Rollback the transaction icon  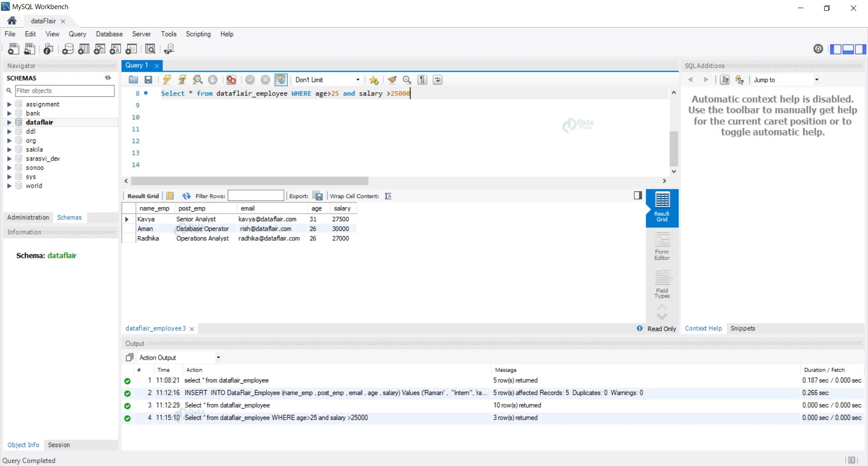265,80
